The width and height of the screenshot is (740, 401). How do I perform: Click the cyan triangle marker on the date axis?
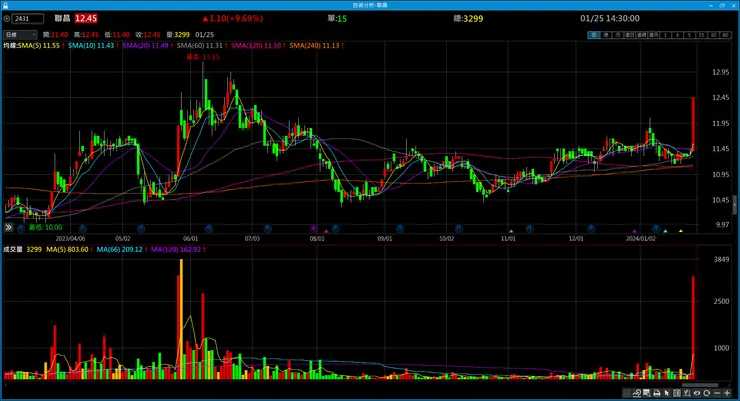coord(665,231)
